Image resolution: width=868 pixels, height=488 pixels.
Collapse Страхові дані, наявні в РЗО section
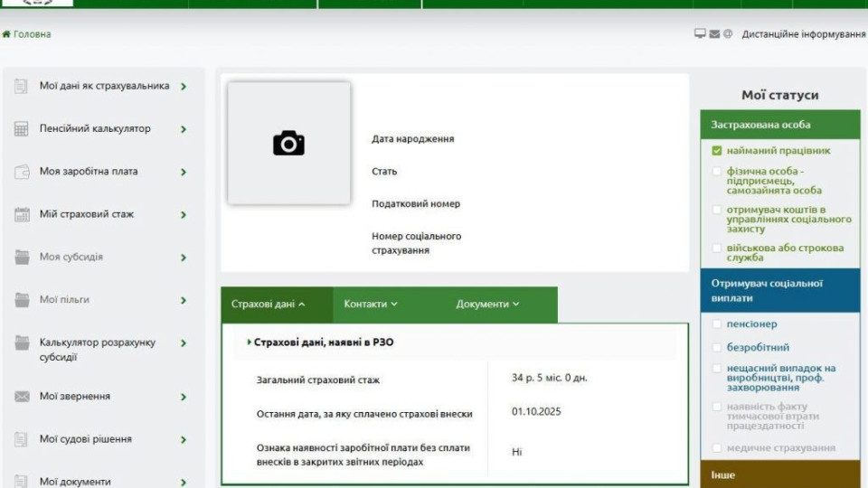coord(249,342)
